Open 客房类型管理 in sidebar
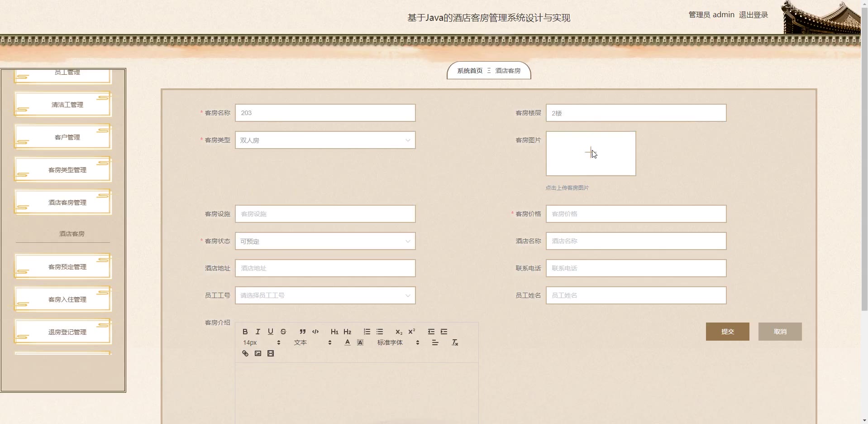Screen dimensions: 868x424 click(63, 170)
